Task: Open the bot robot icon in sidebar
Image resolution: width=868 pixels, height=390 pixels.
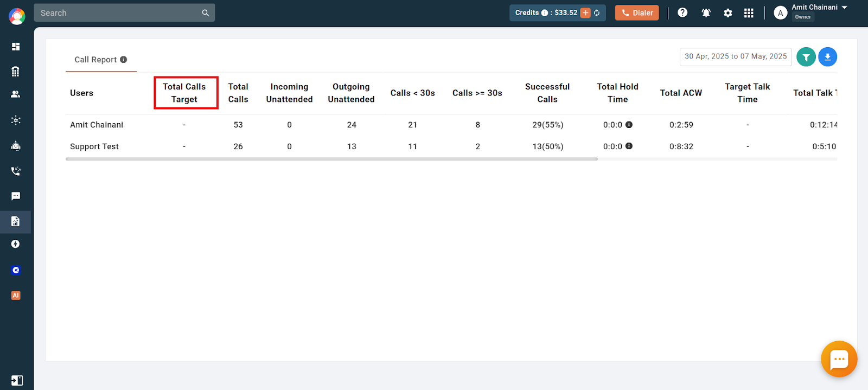Action: click(16, 145)
